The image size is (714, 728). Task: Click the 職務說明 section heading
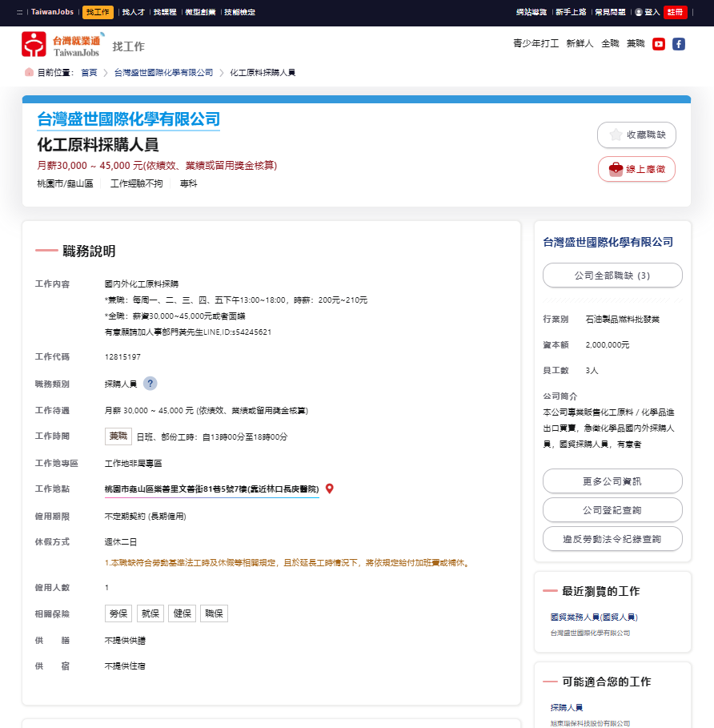coord(89,251)
